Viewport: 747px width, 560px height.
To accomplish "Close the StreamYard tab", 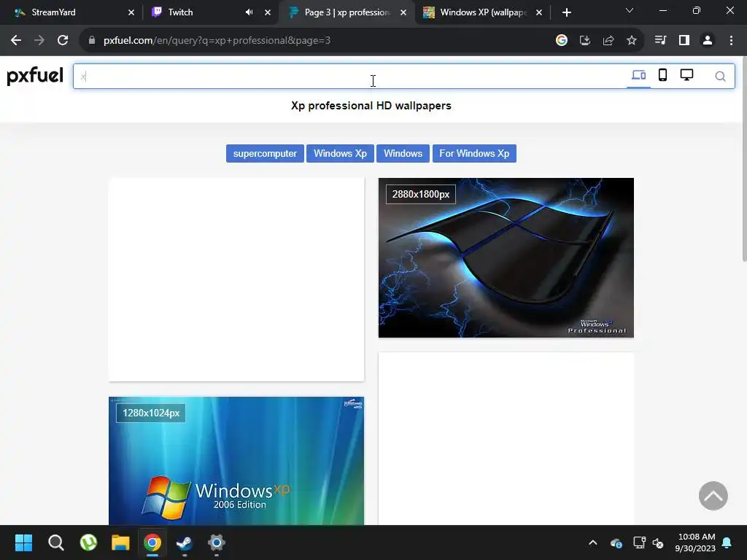I will 131,12.
